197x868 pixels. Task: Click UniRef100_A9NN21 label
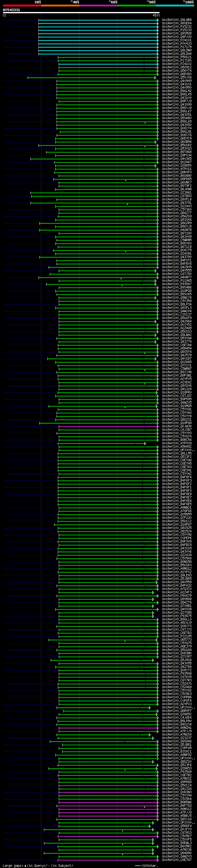click(x=176, y=508)
